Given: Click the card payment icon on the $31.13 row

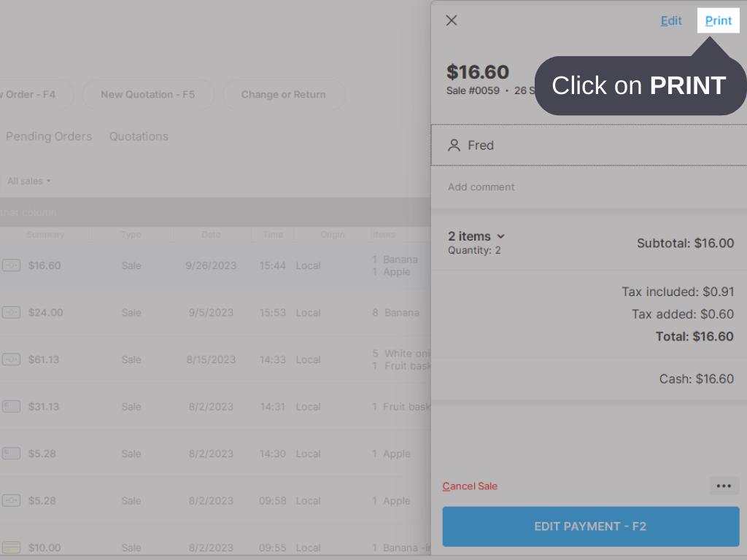Looking at the screenshot, I should (11, 406).
